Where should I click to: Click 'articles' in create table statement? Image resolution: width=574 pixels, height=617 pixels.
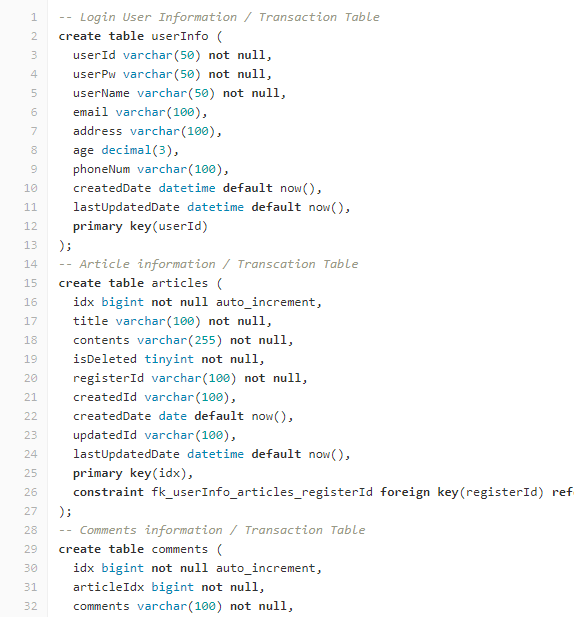point(179,283)
